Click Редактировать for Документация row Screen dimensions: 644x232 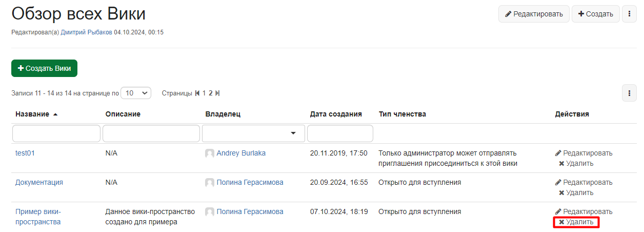coord(583,182)
